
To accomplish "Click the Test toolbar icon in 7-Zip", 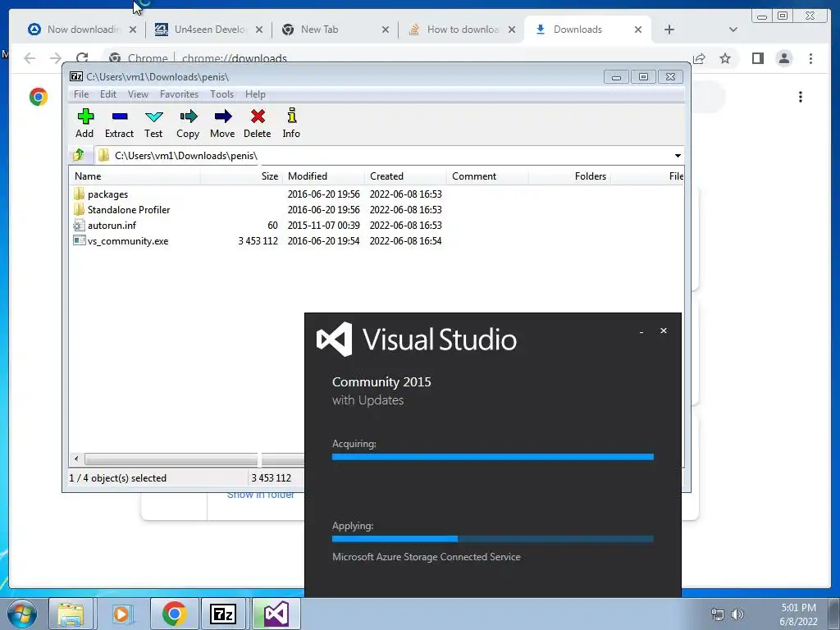I will [153, 123].
